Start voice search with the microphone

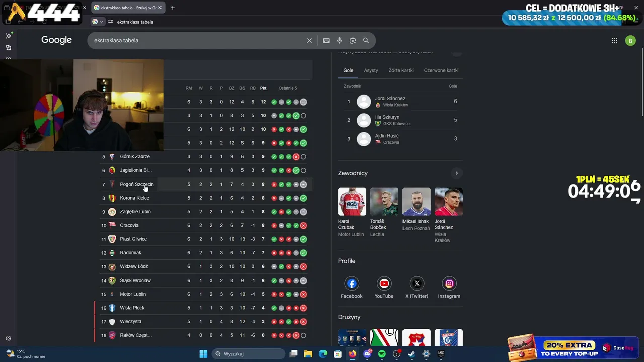[x=340, y=41]
